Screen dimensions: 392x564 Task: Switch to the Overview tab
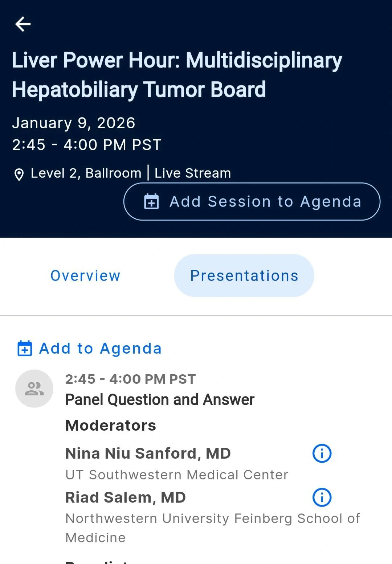click(85, 275)
